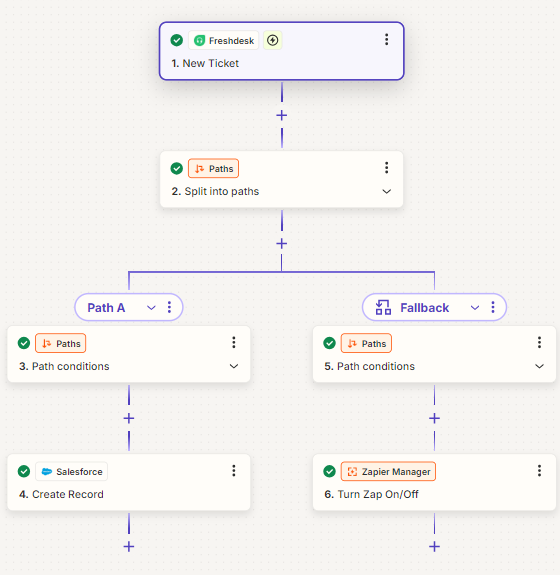Expand step 3 Path conditions chevron
This screenshot has width=560, height=575.
(234, 366)
